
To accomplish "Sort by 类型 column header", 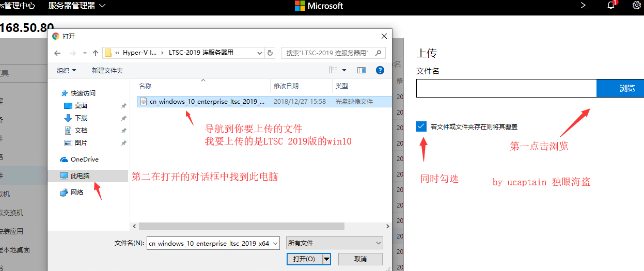I will (x=362, y=86).
